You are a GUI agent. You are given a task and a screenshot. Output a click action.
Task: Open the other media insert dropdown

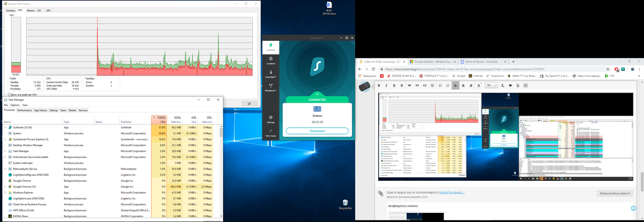click(x=615, y=193)
